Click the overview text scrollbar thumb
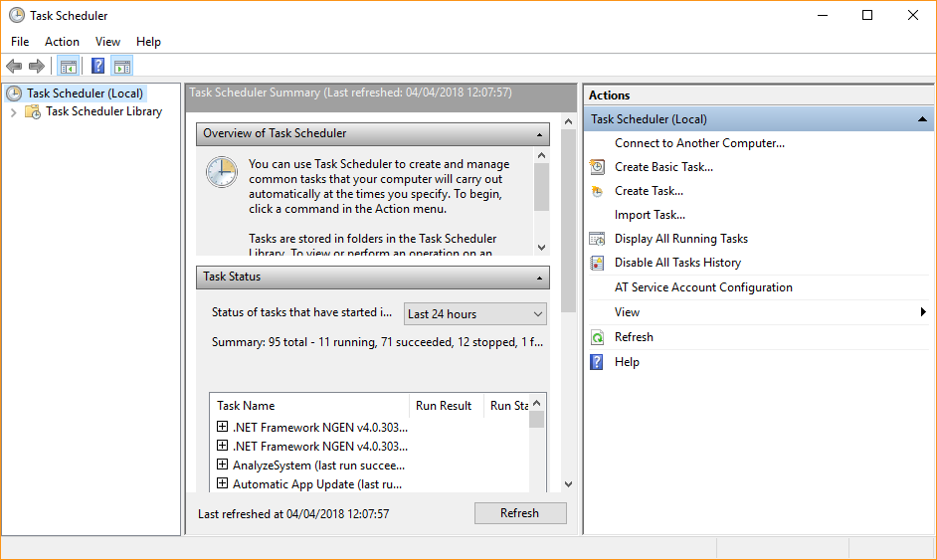The image size is (937, 560). pyautogui.click(x=541, y=187)
